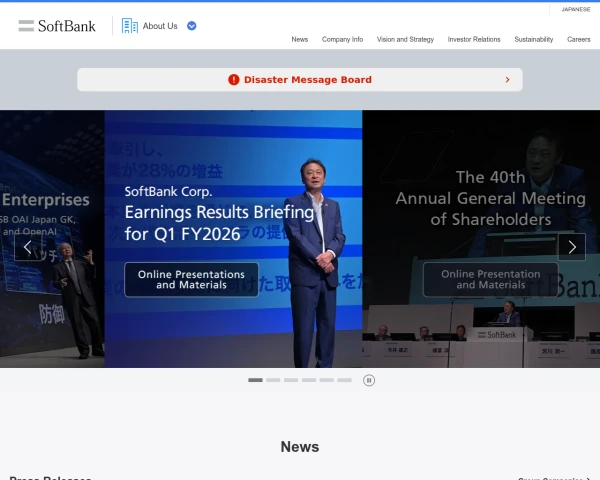Open the Careers menu item

tap(579, 39)
